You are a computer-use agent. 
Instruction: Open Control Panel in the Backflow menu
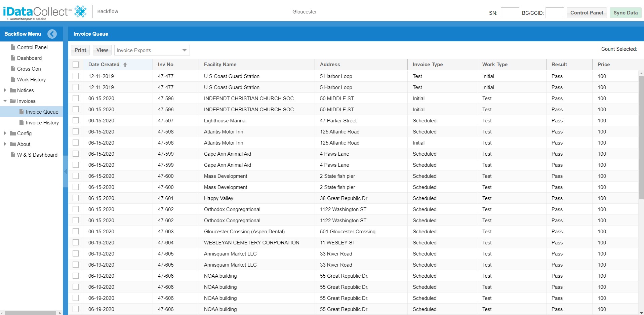click(x=32, y=47)
